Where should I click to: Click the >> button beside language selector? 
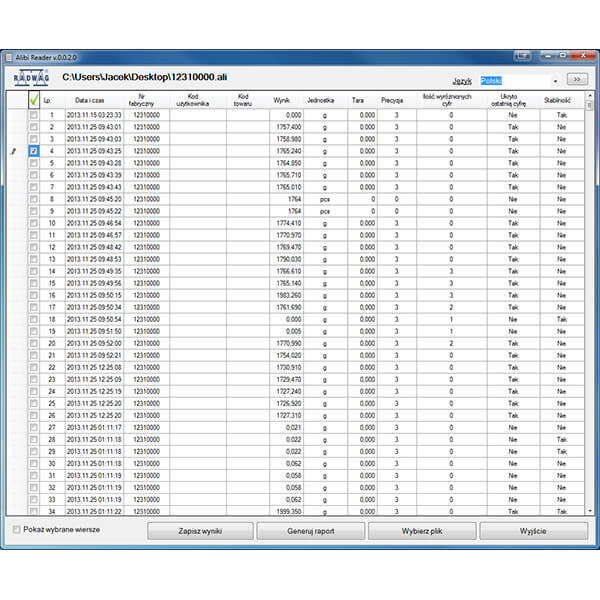579,78
